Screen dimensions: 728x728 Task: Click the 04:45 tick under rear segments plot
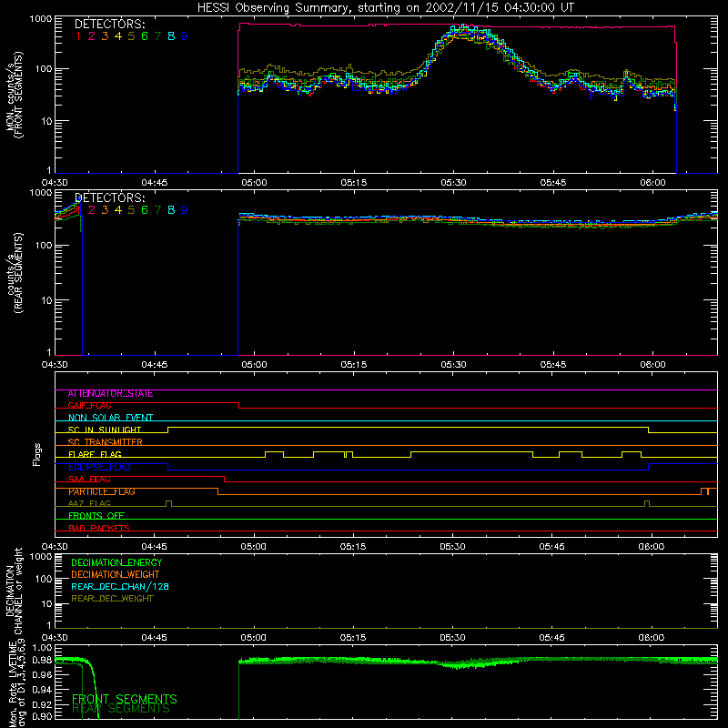tap(154, 365)
